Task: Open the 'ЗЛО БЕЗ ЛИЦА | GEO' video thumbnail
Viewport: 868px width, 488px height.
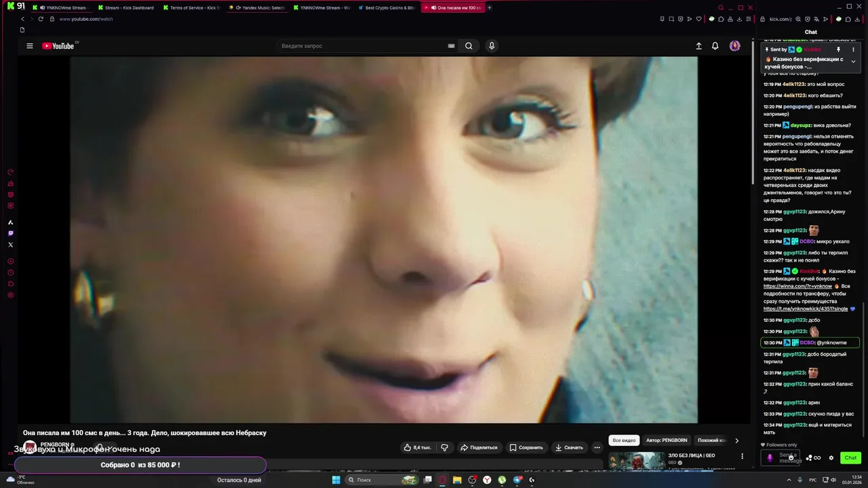Action: (x=637, y=460)
